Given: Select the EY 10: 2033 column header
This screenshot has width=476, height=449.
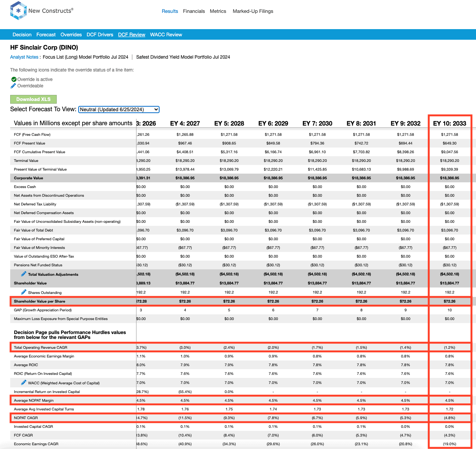Looking at the screenshot, I should point(450,123).
